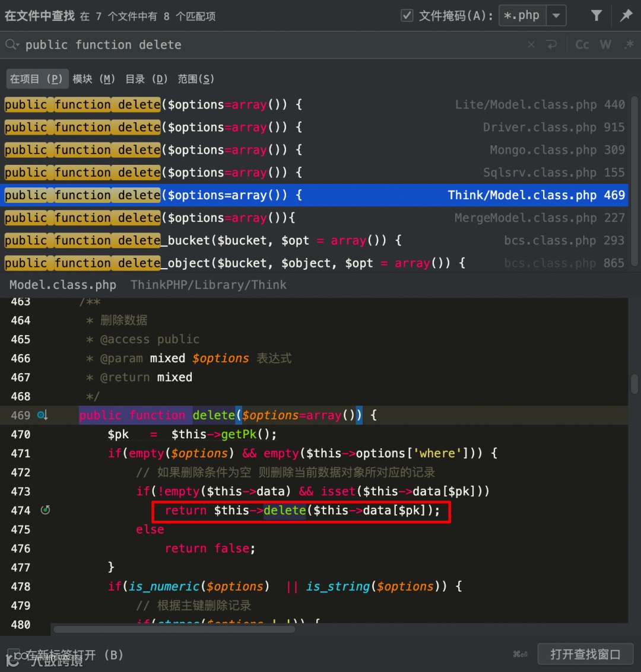Click the overriding method gutter icon on line 469
Screen dimensions: 641x672
(x=43, y=415)
